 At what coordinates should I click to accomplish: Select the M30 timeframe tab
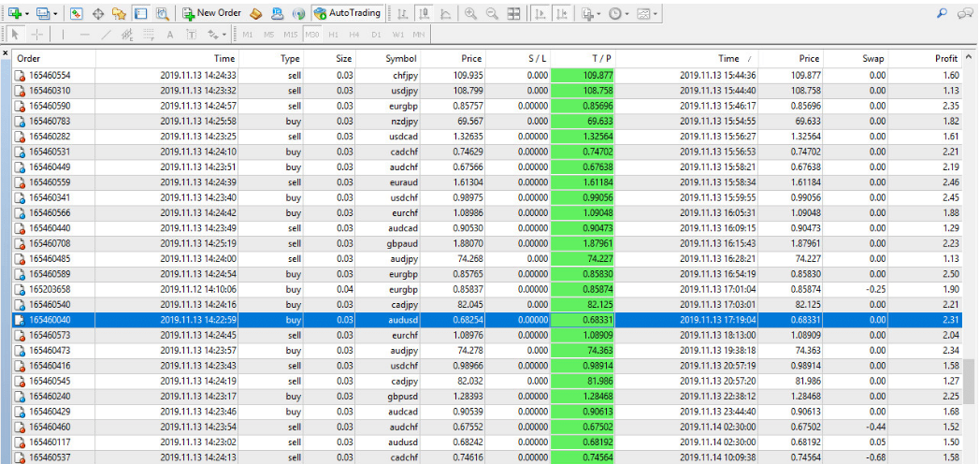pos(312,35)
